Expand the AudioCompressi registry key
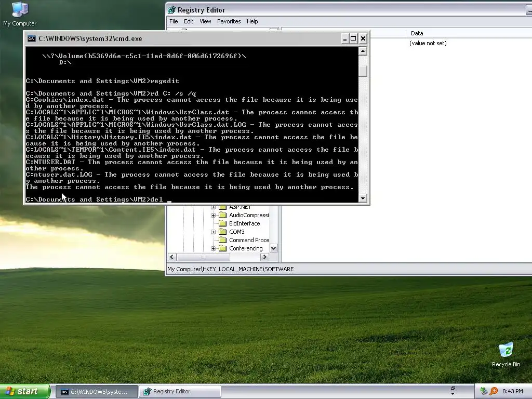Viewport: 532px width, 399px height. coord(213,215)
